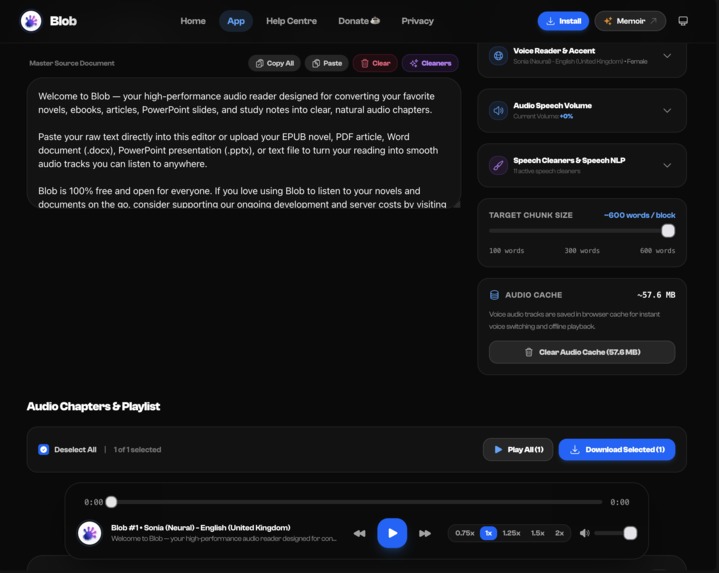Viewport: 719px width, 573px height.
Task: Expand Speech Cleaners & Speech NLP chevron
Action: tap(667, 165)
